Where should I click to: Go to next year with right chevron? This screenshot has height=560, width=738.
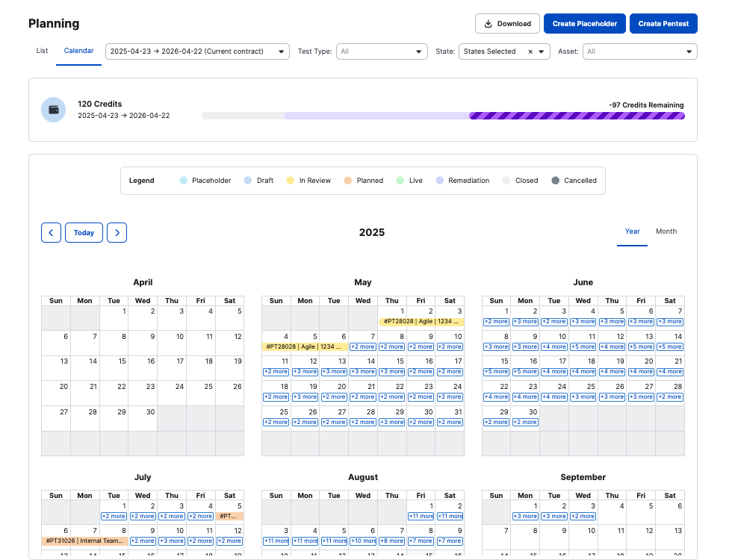point(117,232)
